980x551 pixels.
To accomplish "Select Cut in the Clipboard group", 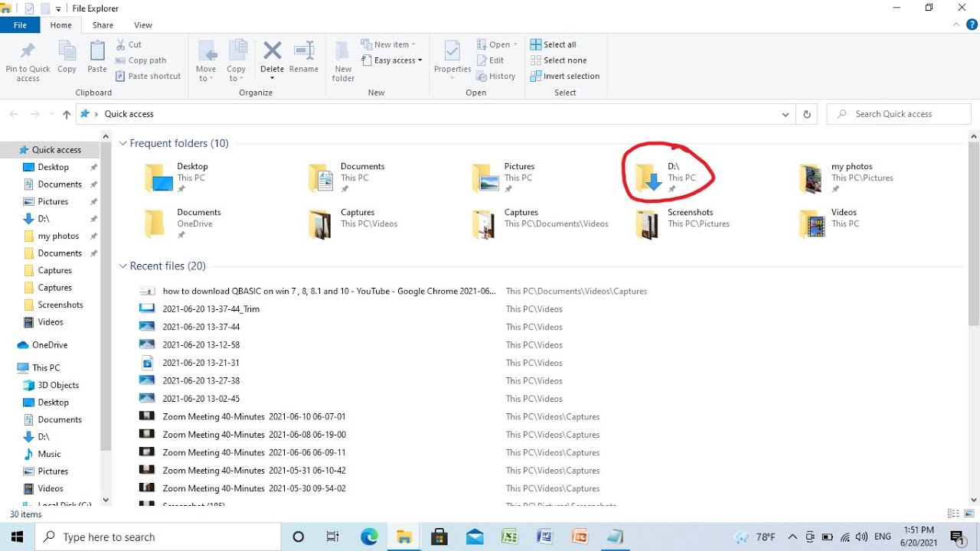I will pos(129,44).
